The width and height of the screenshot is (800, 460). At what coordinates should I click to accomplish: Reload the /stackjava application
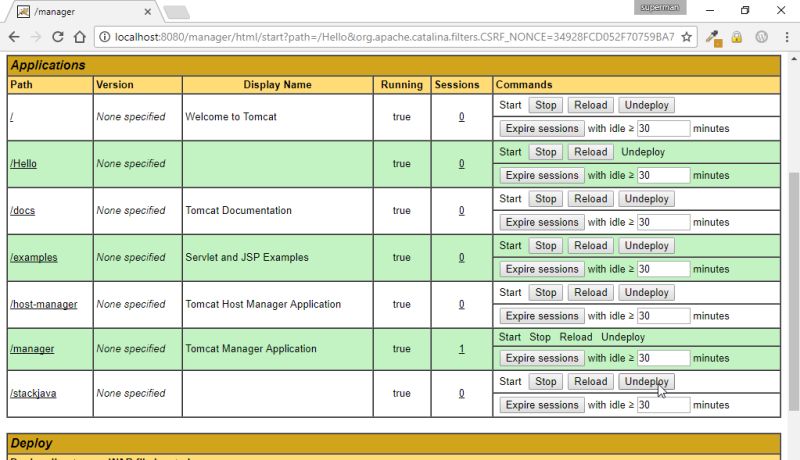pos(590,381)
